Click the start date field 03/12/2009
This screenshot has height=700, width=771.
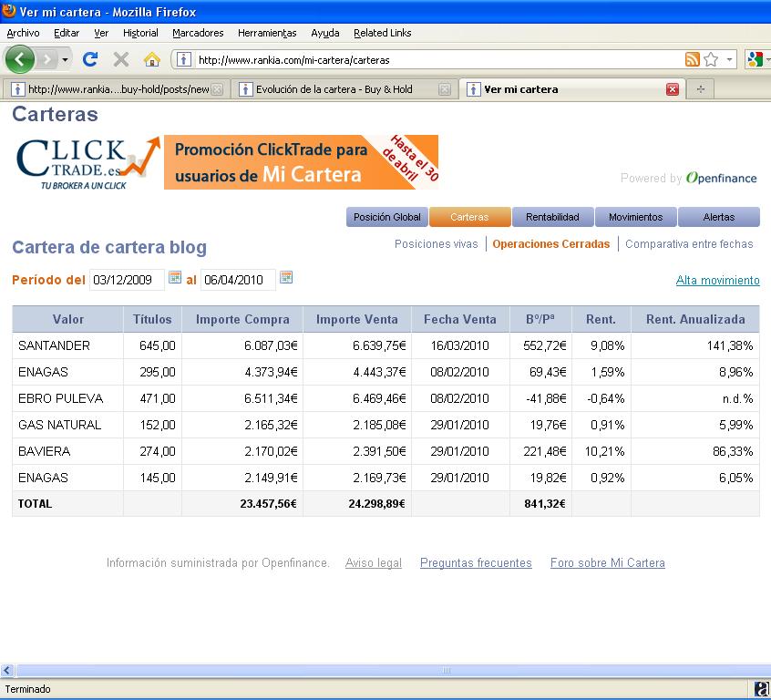tap(127, 280)
